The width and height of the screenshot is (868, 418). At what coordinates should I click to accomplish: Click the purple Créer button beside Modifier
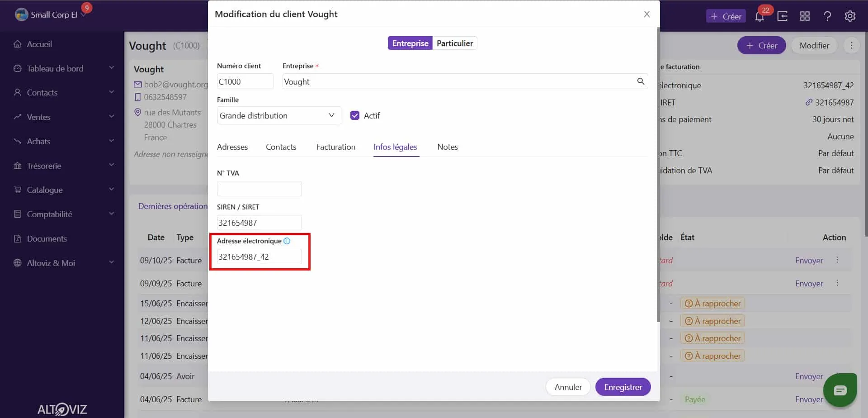point(762,45)
